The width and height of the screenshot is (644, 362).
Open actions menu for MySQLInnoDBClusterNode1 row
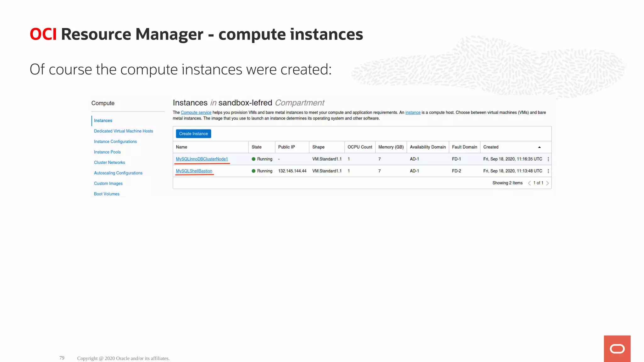tap(548, 159)
